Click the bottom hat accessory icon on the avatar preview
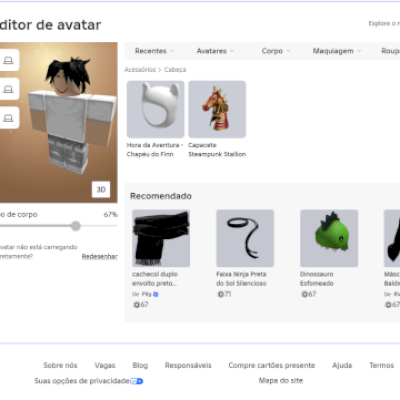 8,118
